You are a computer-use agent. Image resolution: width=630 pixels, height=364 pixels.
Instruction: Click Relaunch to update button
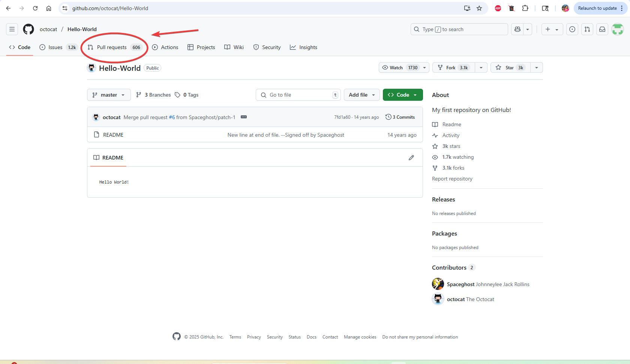click(x=597, y=8)
